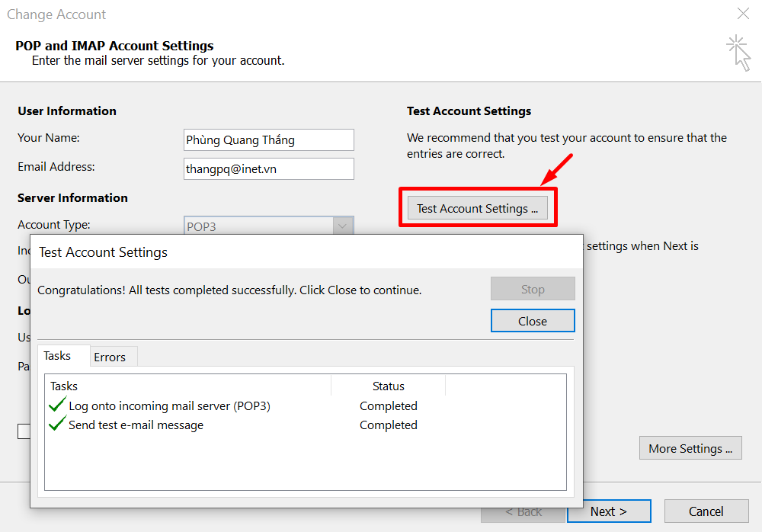Image resolution: width=762 pixels, height=532 pixels.
Task: Select Completed status of Send test e-mail row
Action: click(388, 425)
